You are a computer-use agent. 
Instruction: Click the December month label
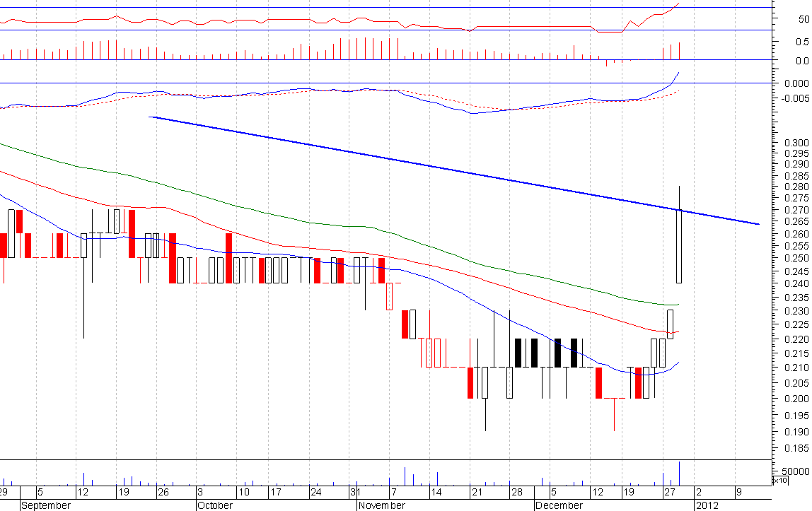[x=559, y=505]
